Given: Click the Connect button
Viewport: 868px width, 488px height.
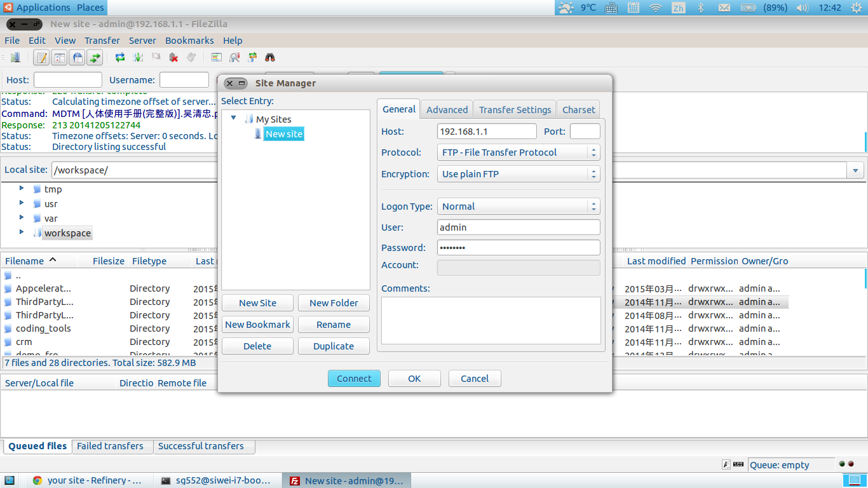Looking at the screenshot, I should (x=354, y=379).
